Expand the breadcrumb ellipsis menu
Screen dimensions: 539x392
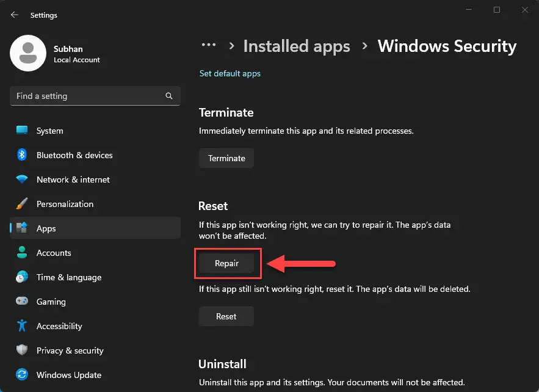click(209, 45)
